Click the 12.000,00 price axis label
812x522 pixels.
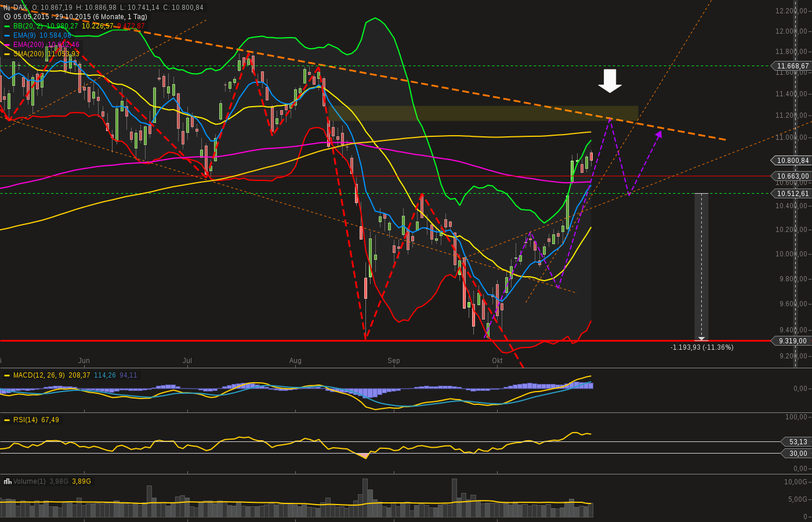click(792, 31)
